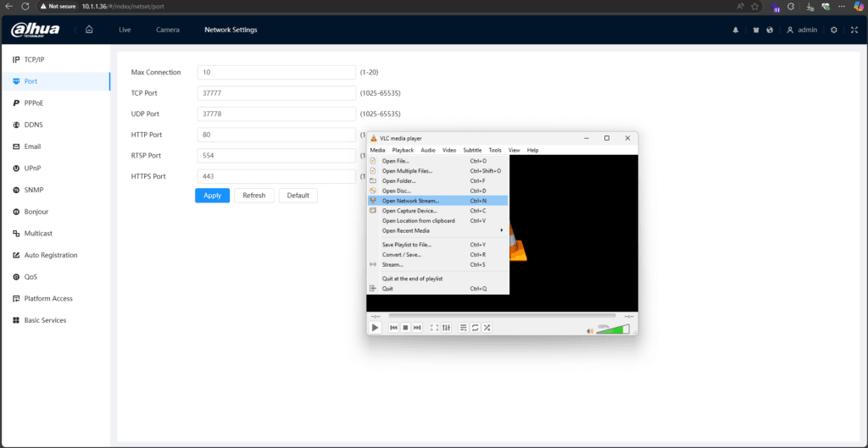Choose Open Multiple Files...
The width and height of the screenshot is (868, 448).
tap(438, 171)
